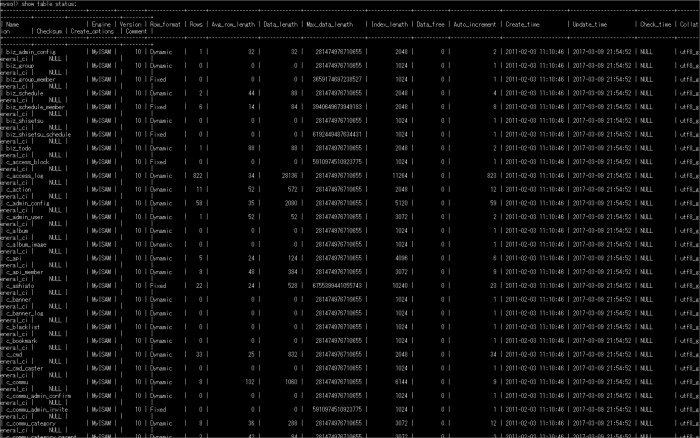Select the table name 'c_cmd'

click(14, 355)
